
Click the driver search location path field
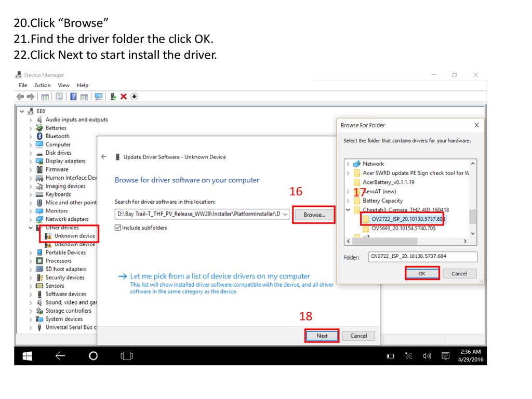coord(202,214)
